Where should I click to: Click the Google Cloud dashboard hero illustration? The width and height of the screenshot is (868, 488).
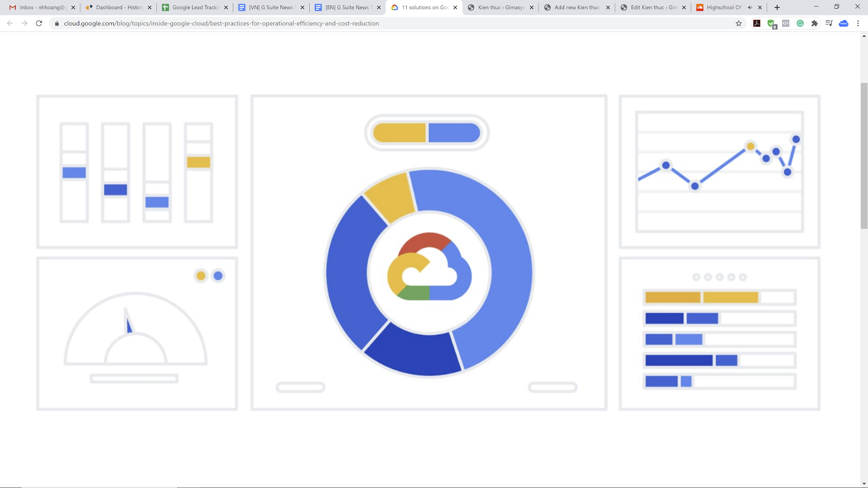429,253
